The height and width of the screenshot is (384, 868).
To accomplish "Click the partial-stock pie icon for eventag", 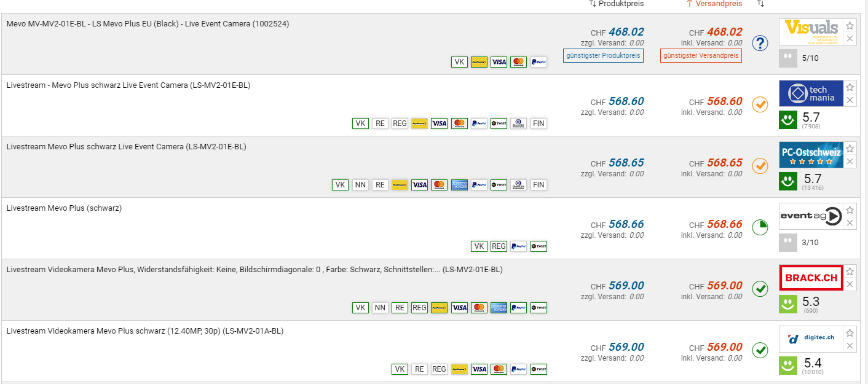I will coord(760,227).
